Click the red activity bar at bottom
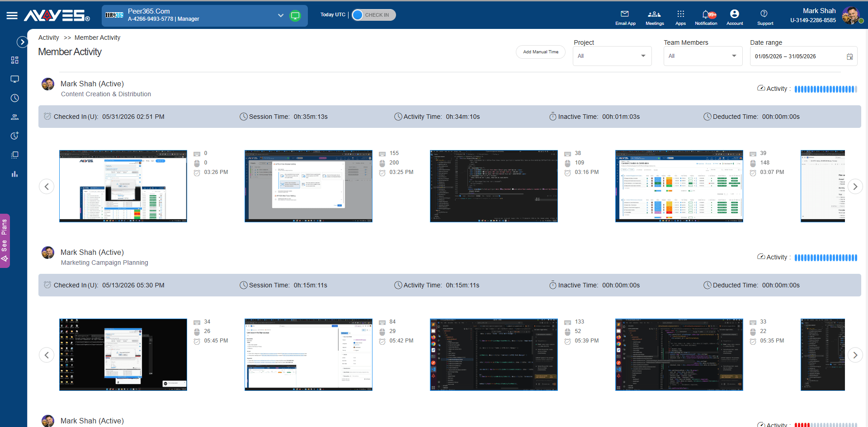The height and width of the screenshot is (427, 868). pyautogui.click(x=826, y=425)
